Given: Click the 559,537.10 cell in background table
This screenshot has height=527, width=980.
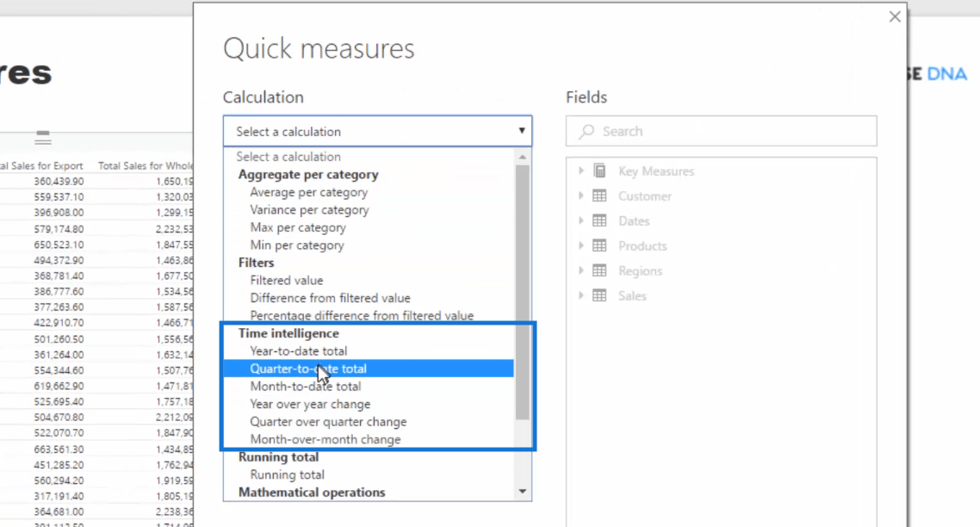Looking at the screenshot, I should (59, 197).
